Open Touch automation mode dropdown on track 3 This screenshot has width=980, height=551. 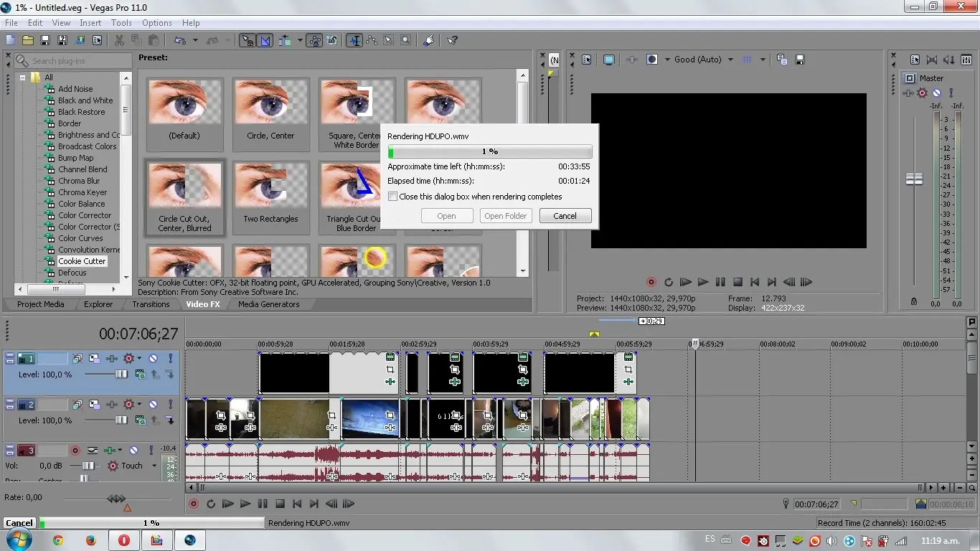click(154, 466)
